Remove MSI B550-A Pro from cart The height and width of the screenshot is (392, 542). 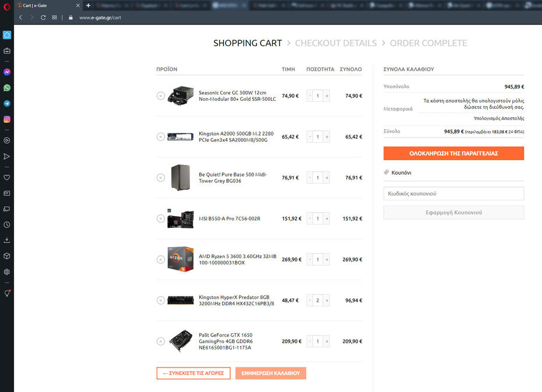point(161,218)
